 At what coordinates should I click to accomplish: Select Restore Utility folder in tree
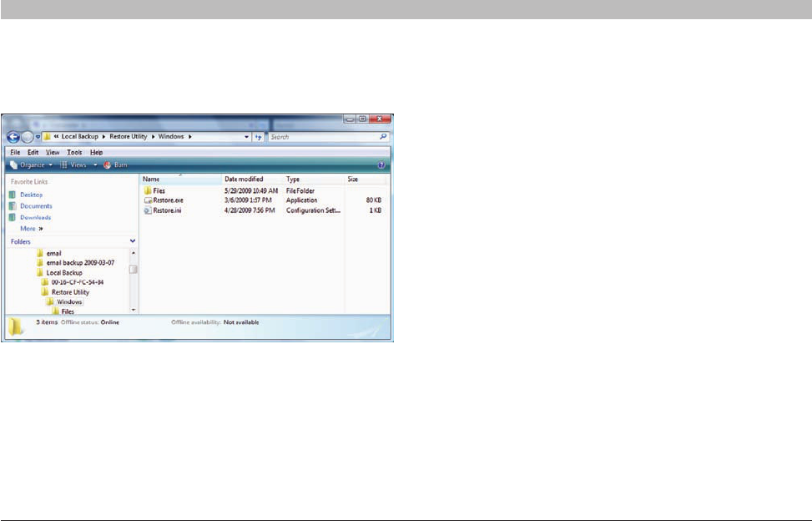pos(70,292)
